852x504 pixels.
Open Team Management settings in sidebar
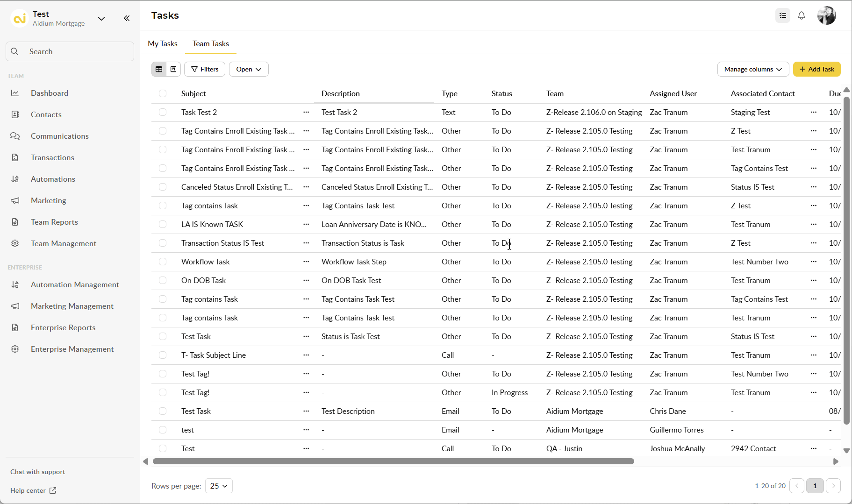64,243
